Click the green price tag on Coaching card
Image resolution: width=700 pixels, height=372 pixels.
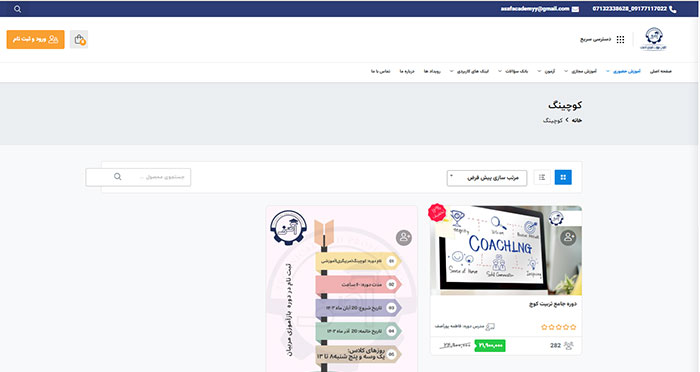tap(490, 345)
